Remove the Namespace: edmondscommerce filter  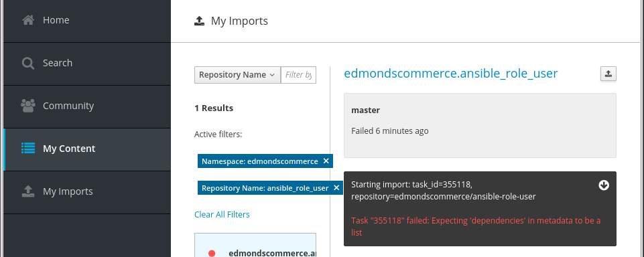point(326,161)
